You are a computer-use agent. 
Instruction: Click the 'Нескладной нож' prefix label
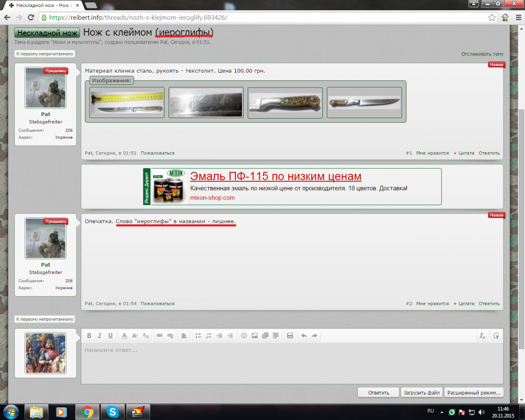coord(47,33)
